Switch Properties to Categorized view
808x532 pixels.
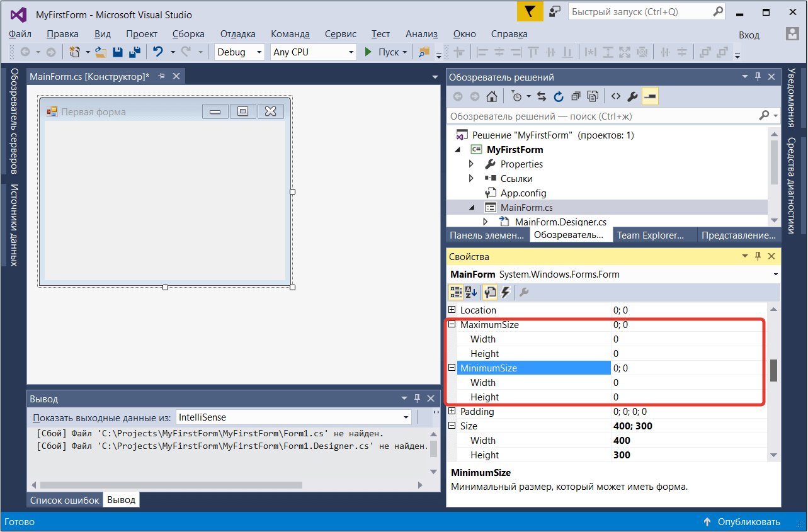tap(455, 292)
